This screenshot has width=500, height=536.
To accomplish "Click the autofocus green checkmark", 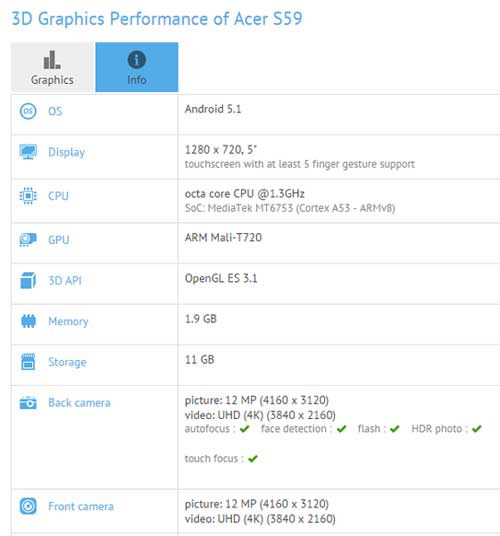I will pos(245,429).
